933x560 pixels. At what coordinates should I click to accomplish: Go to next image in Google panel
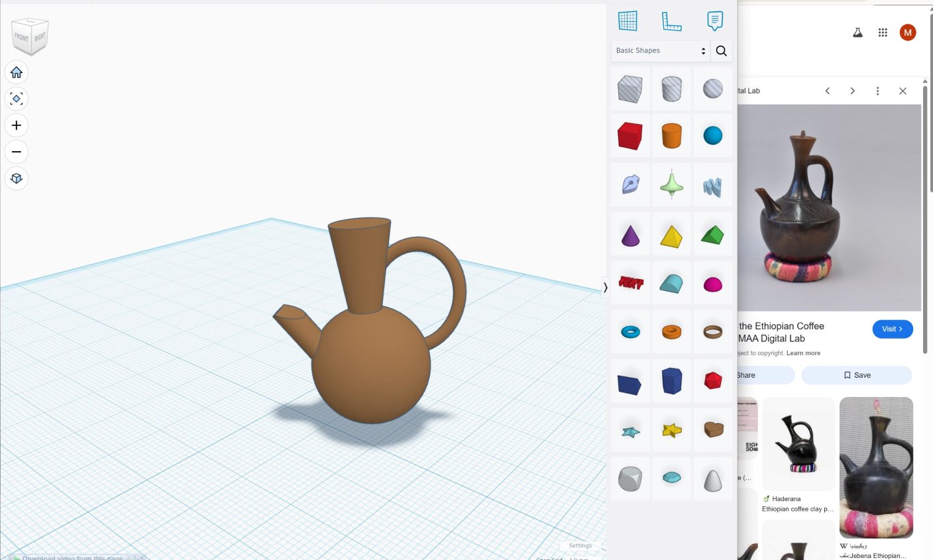[853, 91]
